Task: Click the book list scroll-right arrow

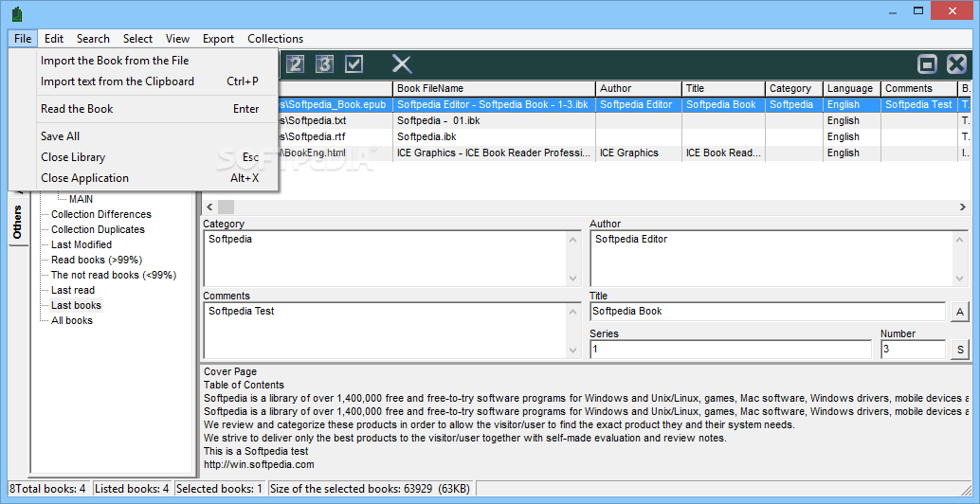Action: pos(963,207)
